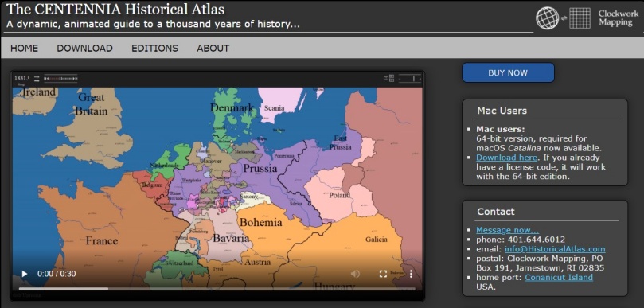Go to the HOME page
This screenshot has height=308, width=644.
coord(24,48)
